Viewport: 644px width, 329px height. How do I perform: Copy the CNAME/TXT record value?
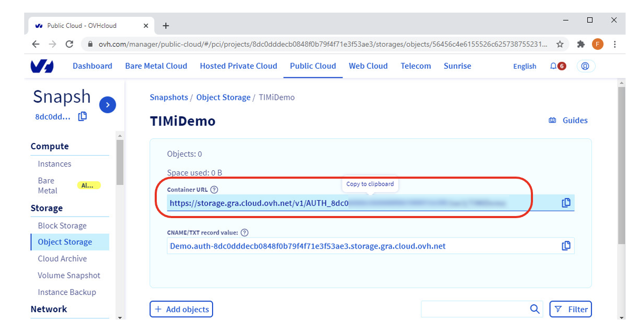(566, 246)
